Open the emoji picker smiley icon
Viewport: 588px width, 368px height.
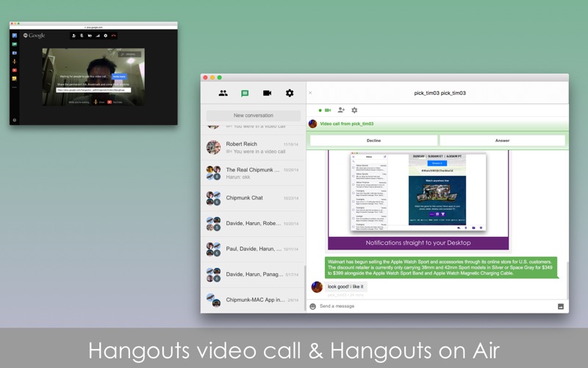pos(313,306)
